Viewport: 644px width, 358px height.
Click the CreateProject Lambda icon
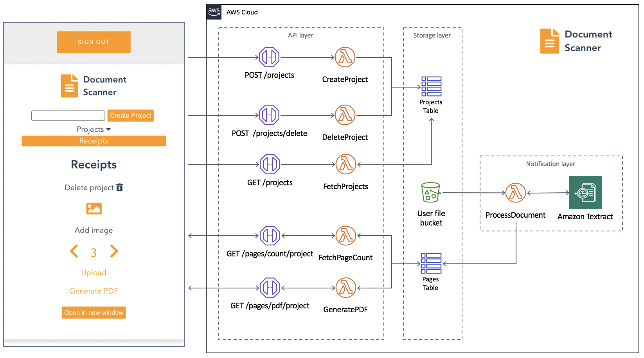pos(345,57)
